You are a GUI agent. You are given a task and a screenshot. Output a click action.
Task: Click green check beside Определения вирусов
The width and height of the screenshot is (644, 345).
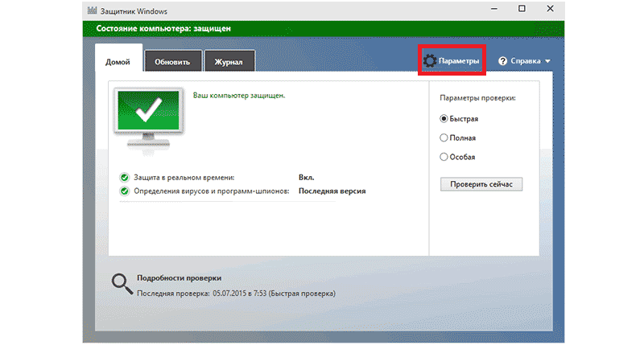[124, 191]
